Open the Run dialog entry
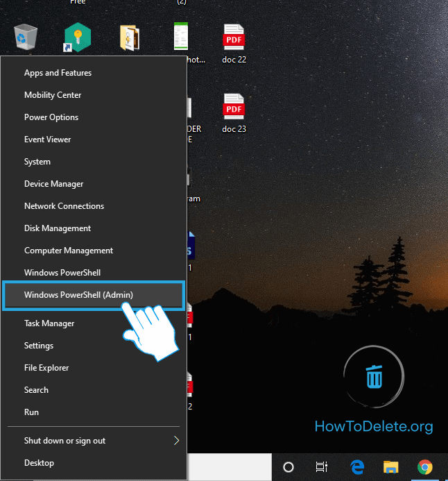This screenshot has height=481, width=448. [94, 412]
